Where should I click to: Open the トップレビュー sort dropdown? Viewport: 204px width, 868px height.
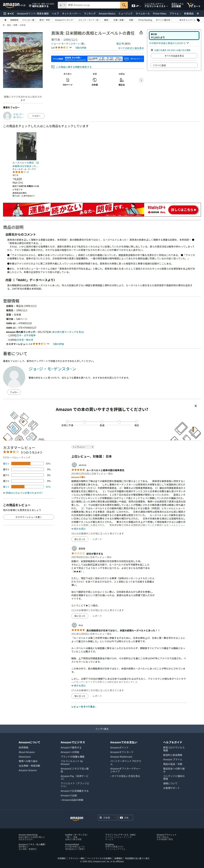coord(83,447)
